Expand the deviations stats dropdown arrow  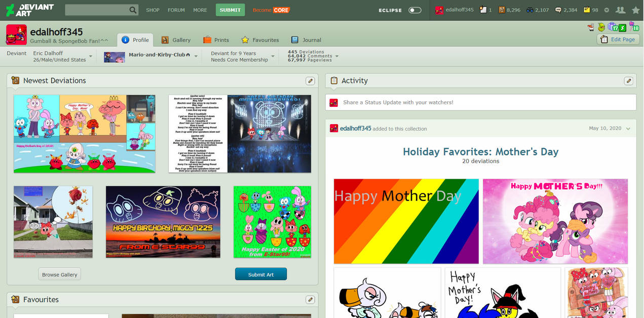pos(337,57)
